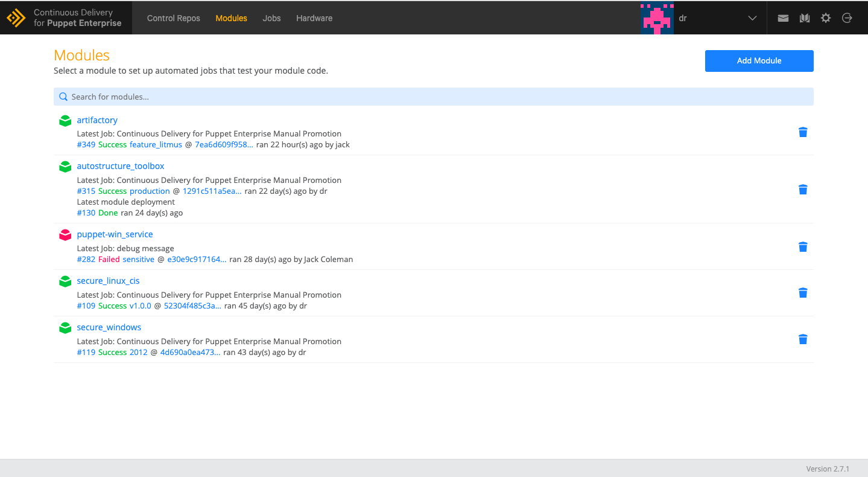Open the feature_litmus branch link
Image resolution: width=868 pixels, height=477 pixels.
(x=156, y=145)
